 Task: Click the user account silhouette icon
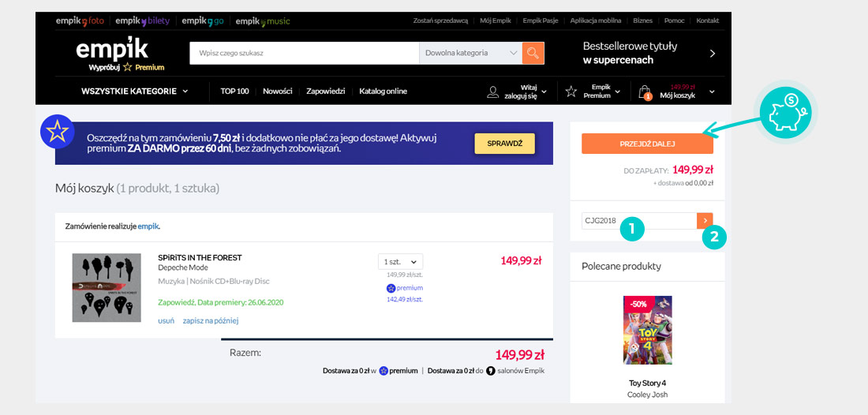click(492, 92)
